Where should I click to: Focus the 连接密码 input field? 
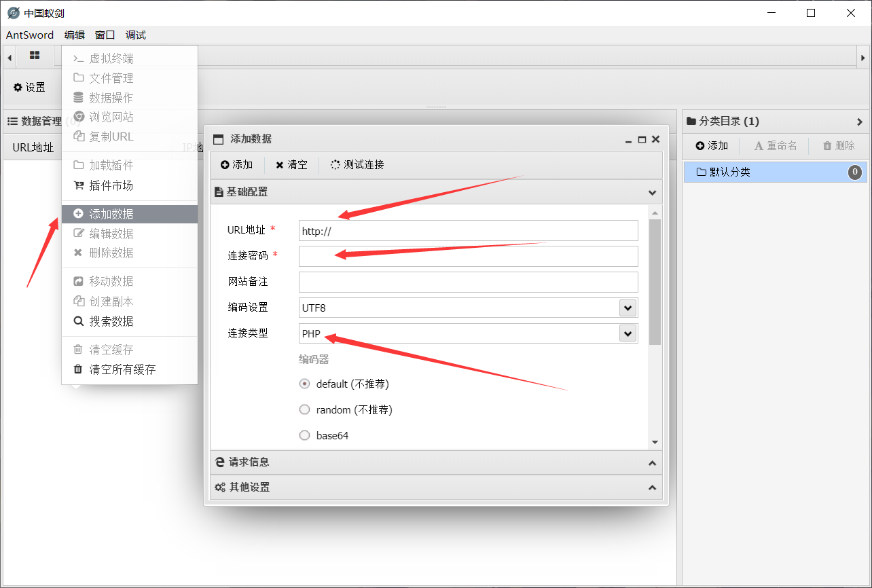(469, 256)
